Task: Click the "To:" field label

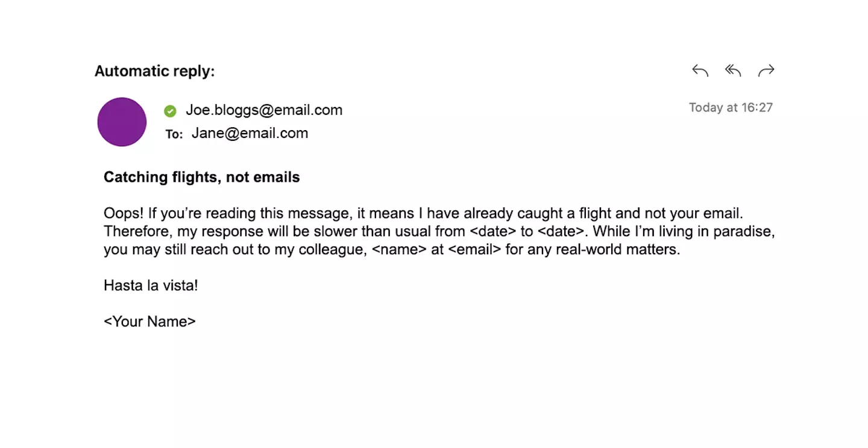Action: pyautogui.click(x=174, y=134)
